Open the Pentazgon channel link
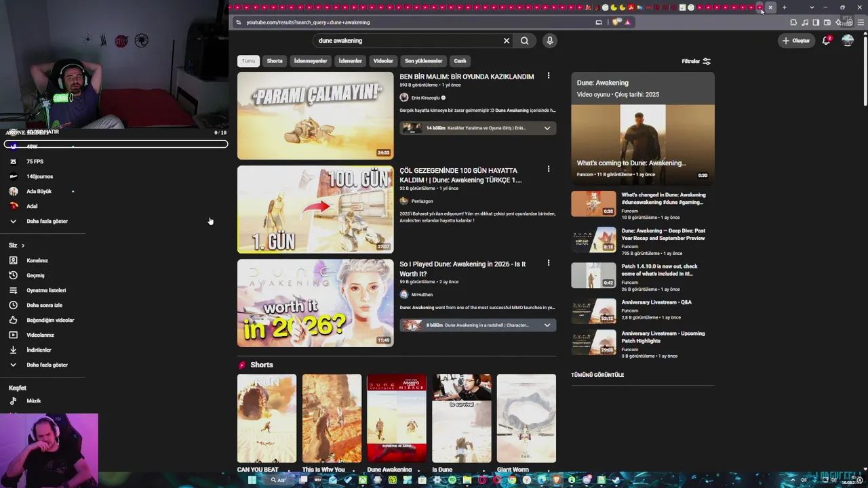Viewport: 868px width, 488px height. tap(422, 201)
